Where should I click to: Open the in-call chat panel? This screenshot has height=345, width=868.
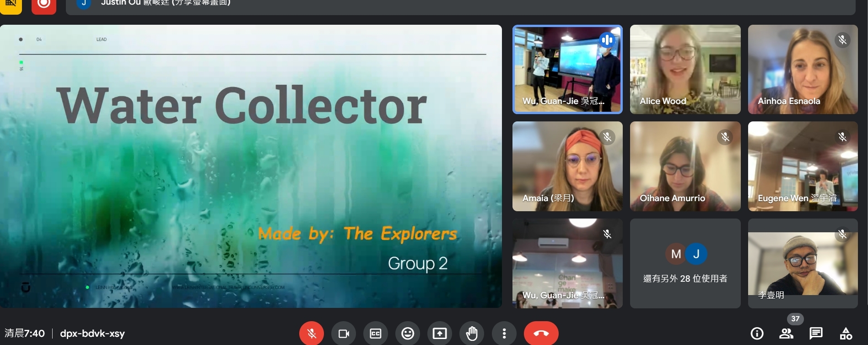tap(815, 334)
